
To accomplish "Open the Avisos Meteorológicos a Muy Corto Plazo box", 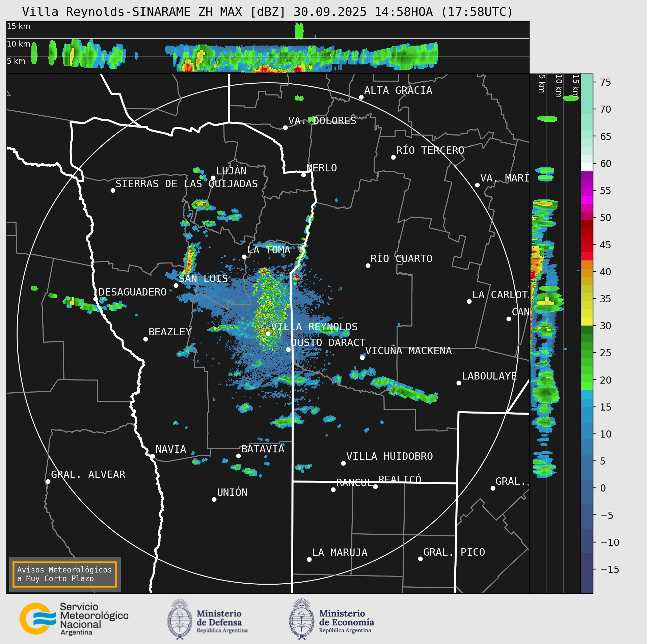I will tap(64, 574).
